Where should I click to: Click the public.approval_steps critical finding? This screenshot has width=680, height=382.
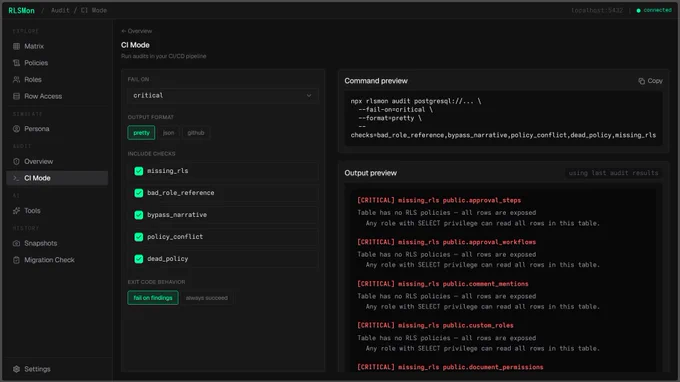pos(439,200)
